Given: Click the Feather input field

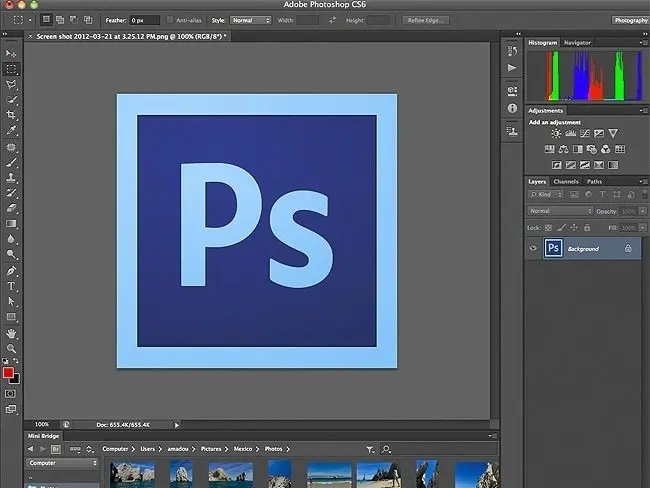Looking at the screenshot, I should pos(144,20).
